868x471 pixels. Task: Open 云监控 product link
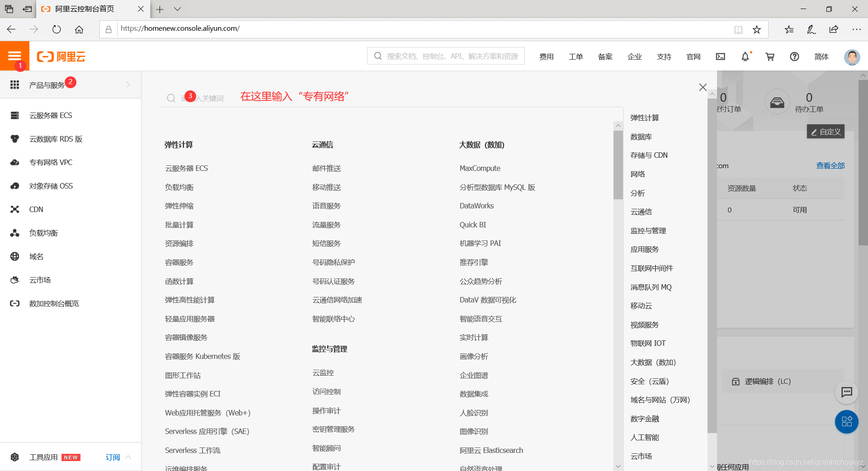[323, 372]
